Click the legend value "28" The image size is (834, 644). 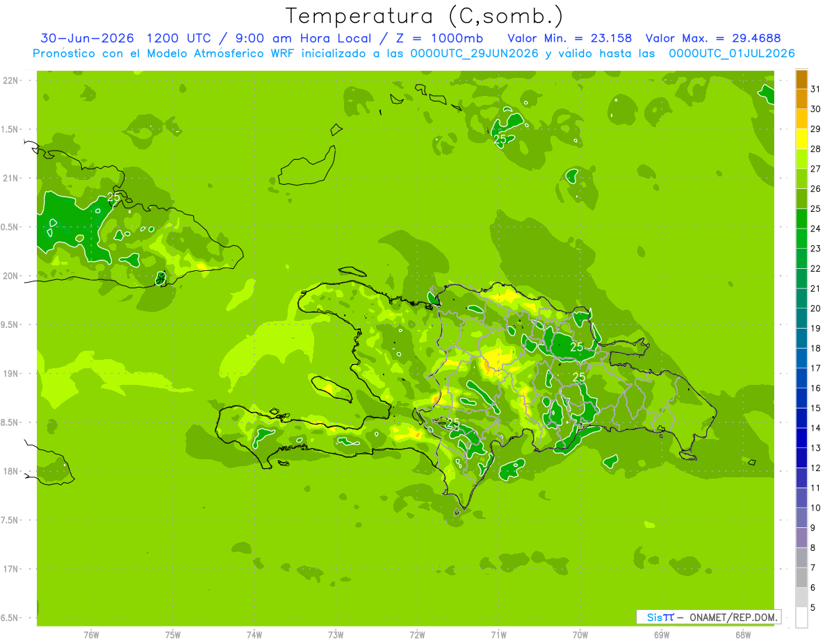pos(815,149)
